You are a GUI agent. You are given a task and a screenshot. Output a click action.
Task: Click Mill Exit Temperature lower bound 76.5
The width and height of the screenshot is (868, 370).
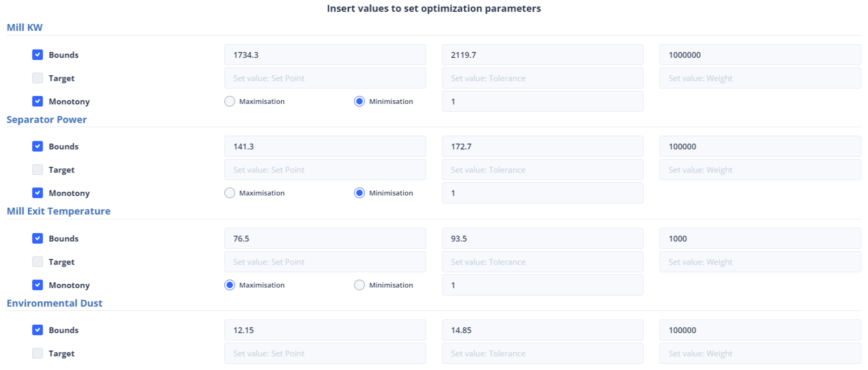325,238
